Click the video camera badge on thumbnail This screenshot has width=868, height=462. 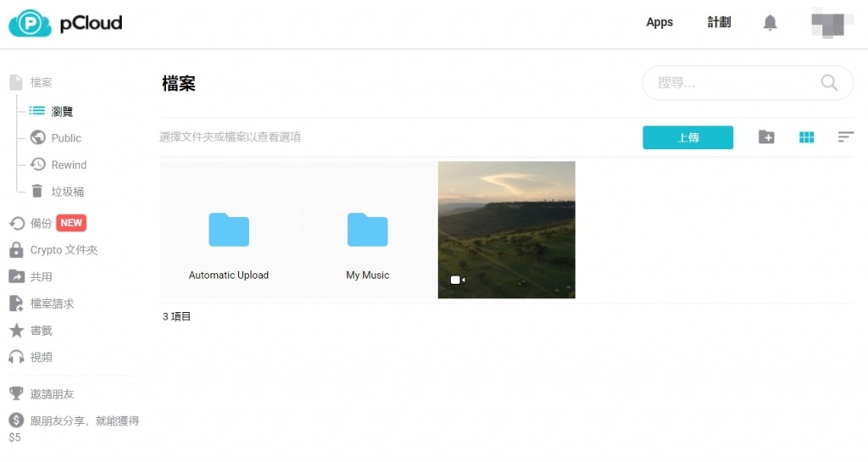(x=457, y=280)
